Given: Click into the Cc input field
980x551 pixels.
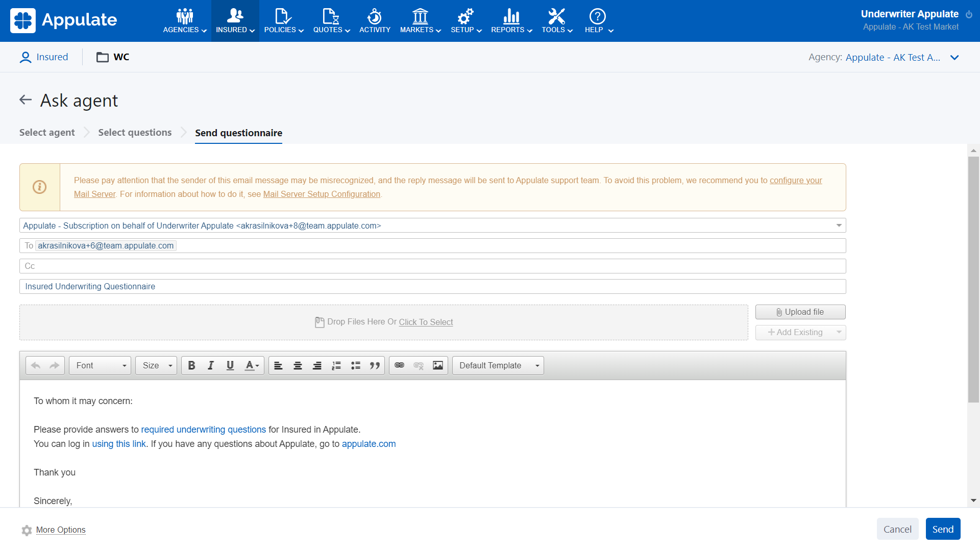Looking at the screenshot, I should coord(433,266).
